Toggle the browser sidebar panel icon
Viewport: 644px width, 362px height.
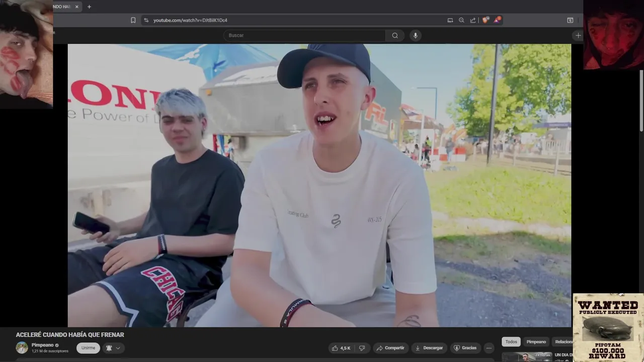tap(570, 20)
